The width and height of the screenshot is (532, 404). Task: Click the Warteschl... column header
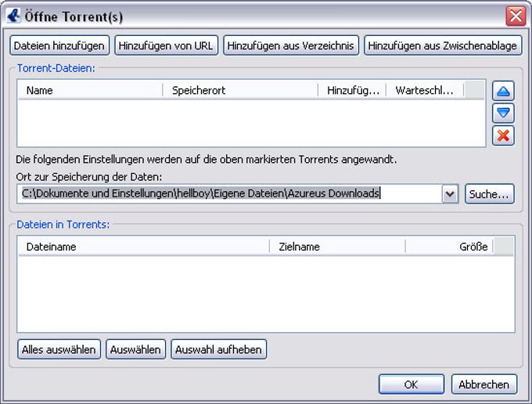click(425, 90)
